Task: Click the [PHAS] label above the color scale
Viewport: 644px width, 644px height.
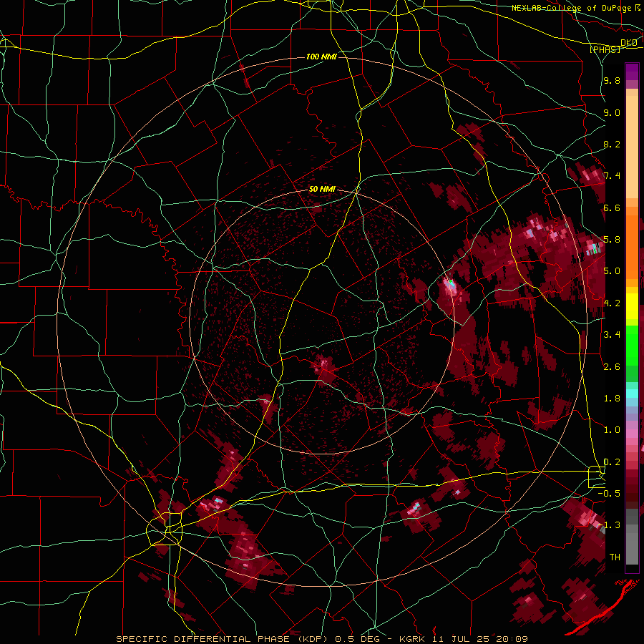Action: (x=605, y=49)
